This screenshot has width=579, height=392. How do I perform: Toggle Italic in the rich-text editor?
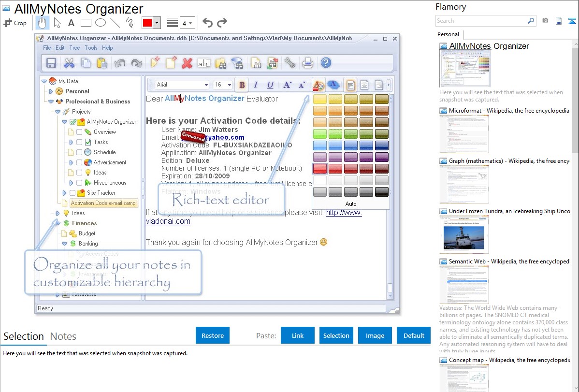pos(256,85)
